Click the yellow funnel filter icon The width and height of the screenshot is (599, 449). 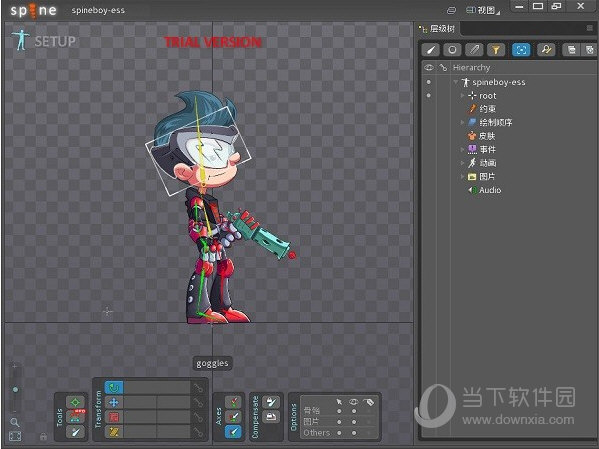point(495,50)
